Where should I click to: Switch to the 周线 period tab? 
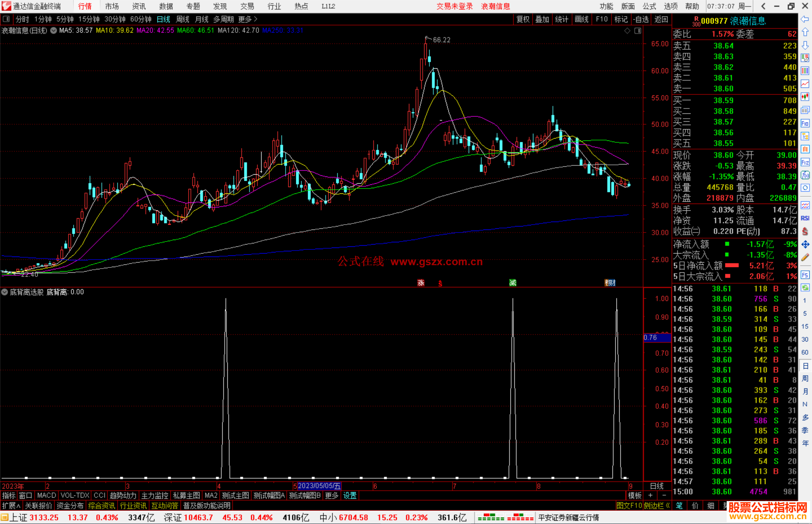[183, 19]
